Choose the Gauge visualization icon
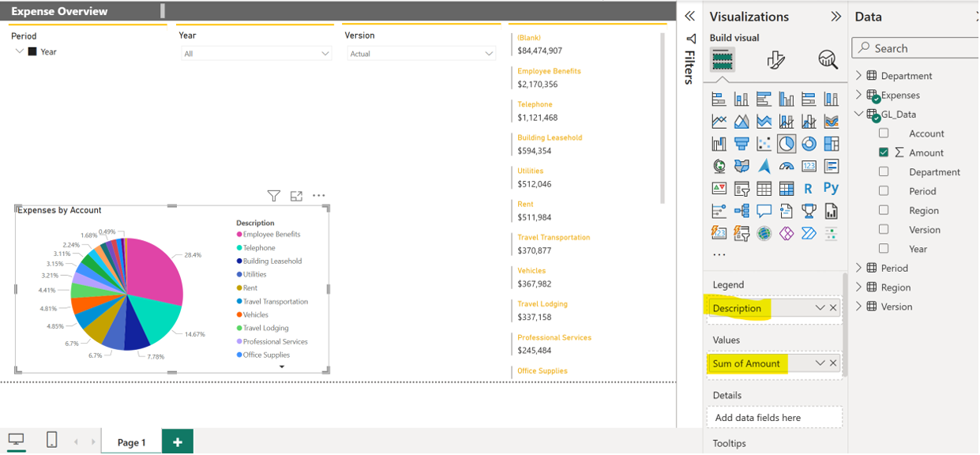Viewport: 980px width, 455px height. pos(786,166)
